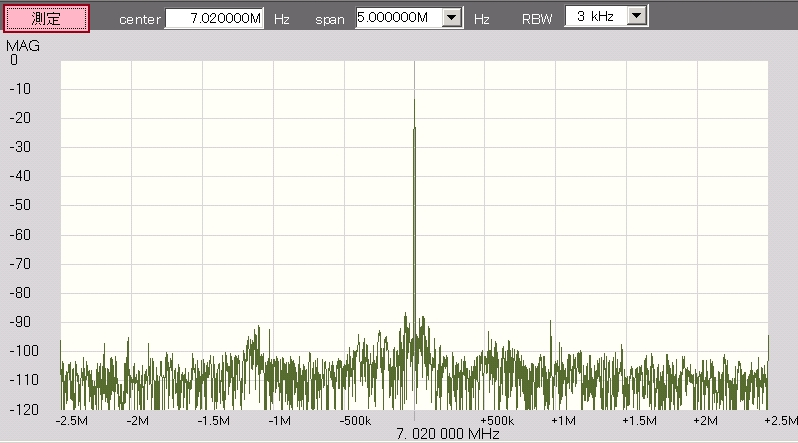The width and height of the screenshot is (798, 443).
Task: Click the center frequency input field
Action: 214,19
